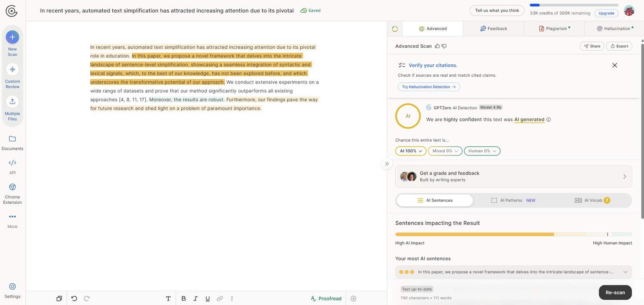Expand the AI 100% dropdown
644x305 pixels.
tap(411, 151)
